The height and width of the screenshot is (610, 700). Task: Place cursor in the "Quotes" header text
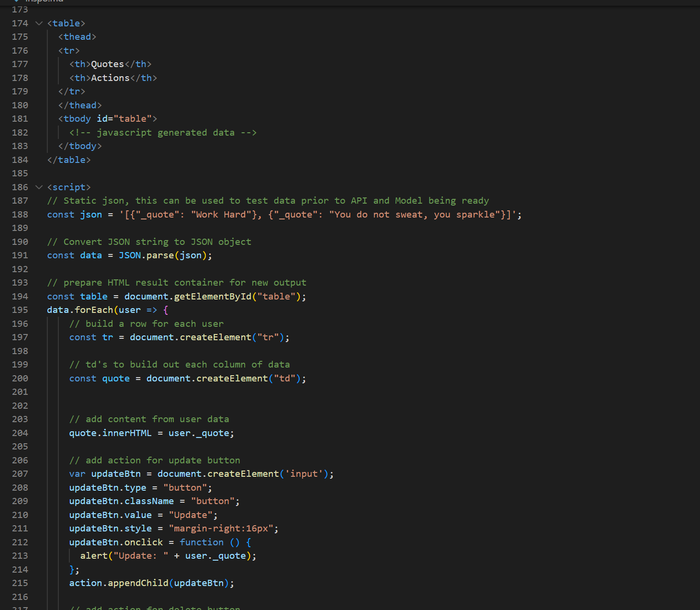tap(107, 64)
